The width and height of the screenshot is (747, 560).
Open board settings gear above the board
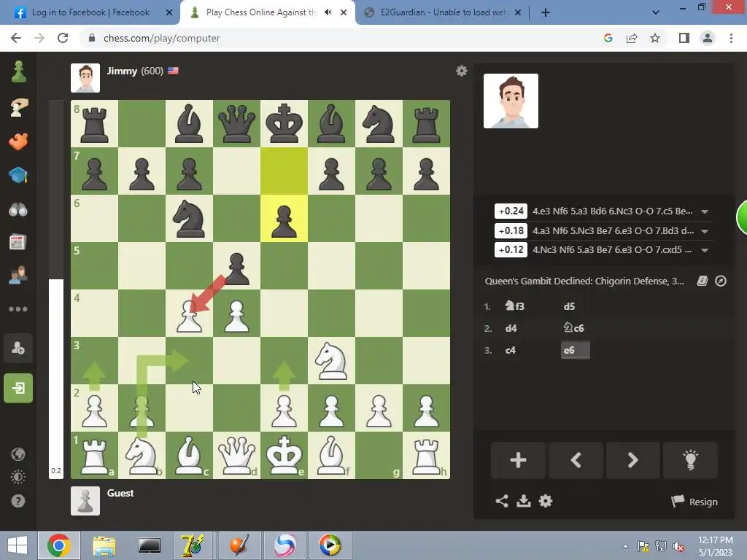461,71
